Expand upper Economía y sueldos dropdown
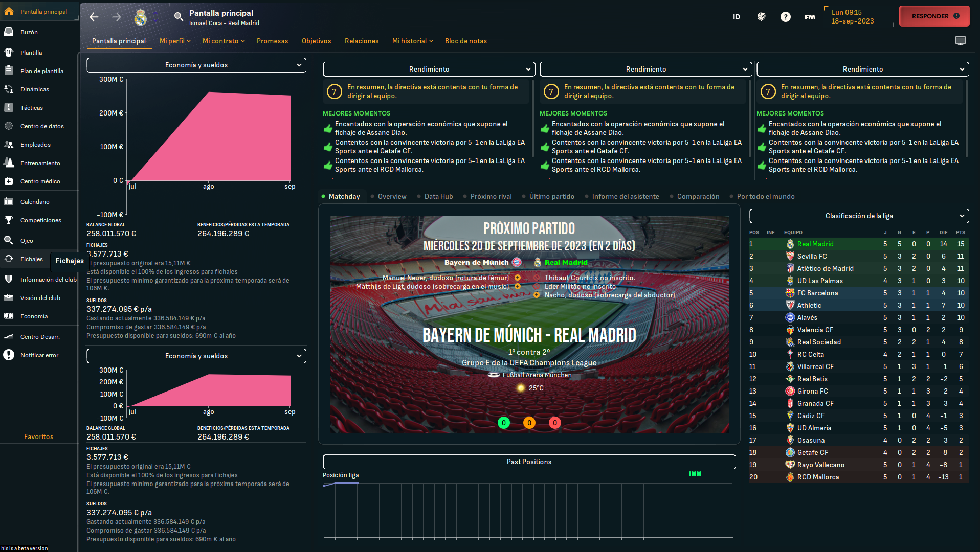 [x=196, y=65]
